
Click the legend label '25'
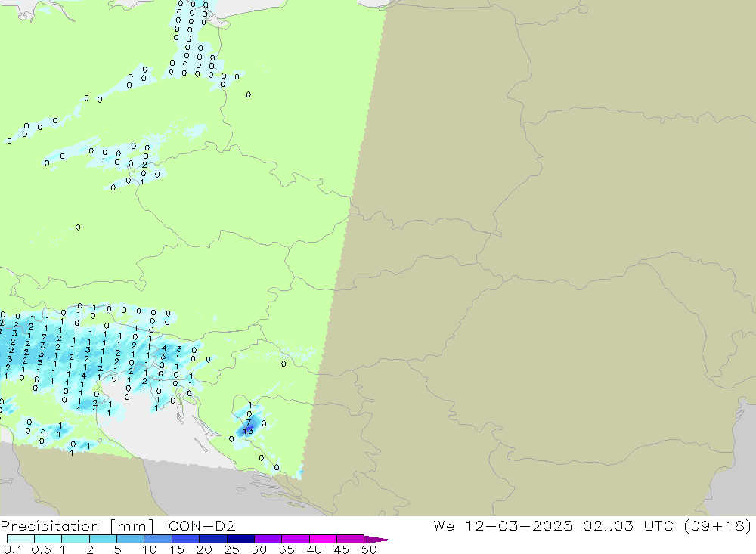point(232,549)
